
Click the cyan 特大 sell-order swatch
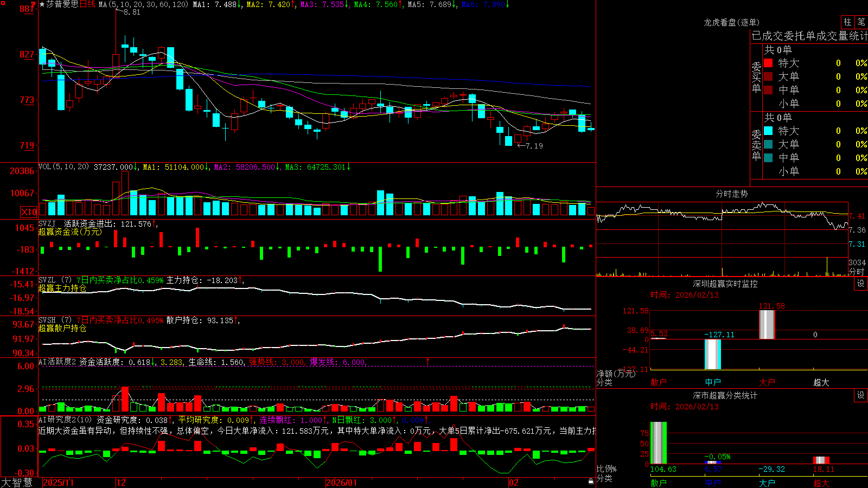(x=768, y=131)
